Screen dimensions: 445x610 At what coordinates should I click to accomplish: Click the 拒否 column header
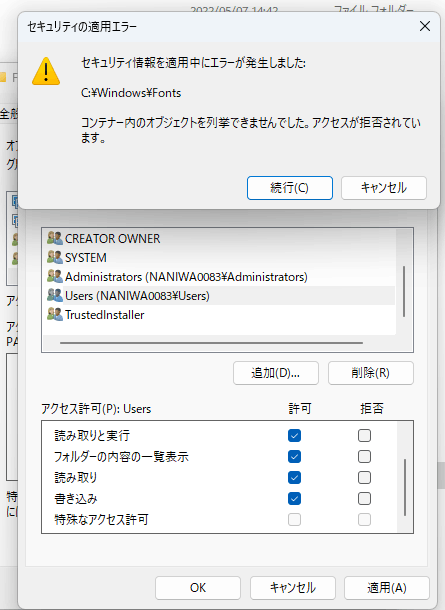pyautogui.click(x=371, y=408)
